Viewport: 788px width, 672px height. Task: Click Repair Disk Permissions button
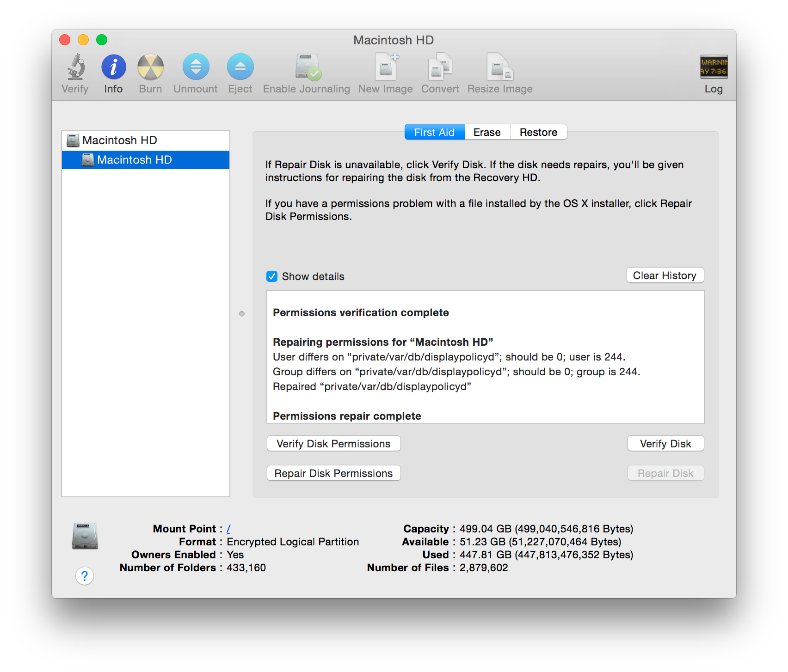[333, 473]
